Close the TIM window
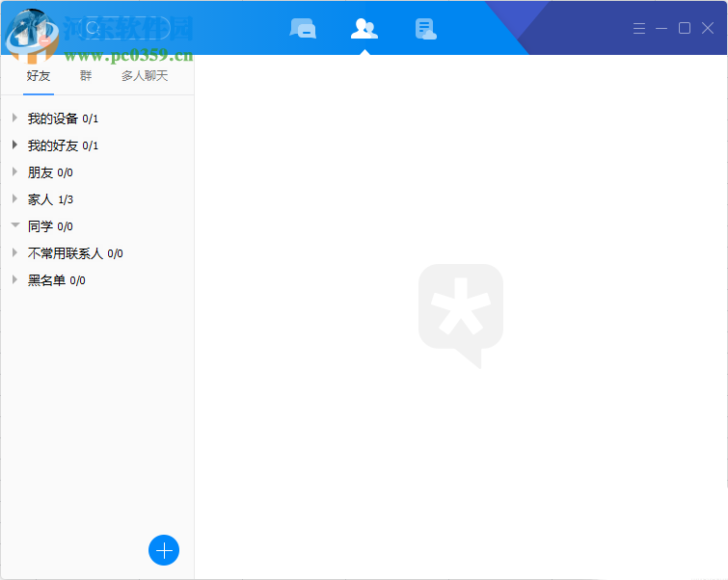 tap(708, 28)
